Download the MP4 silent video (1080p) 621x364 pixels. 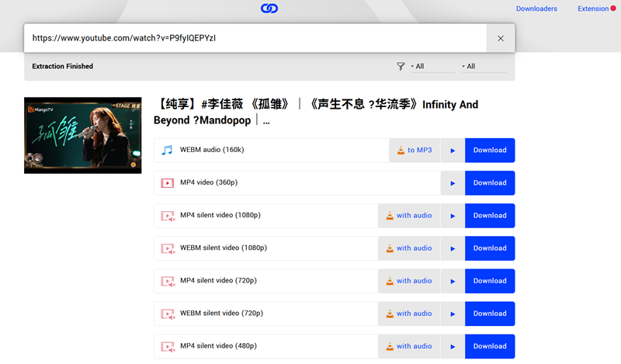[x=490, y=216]
